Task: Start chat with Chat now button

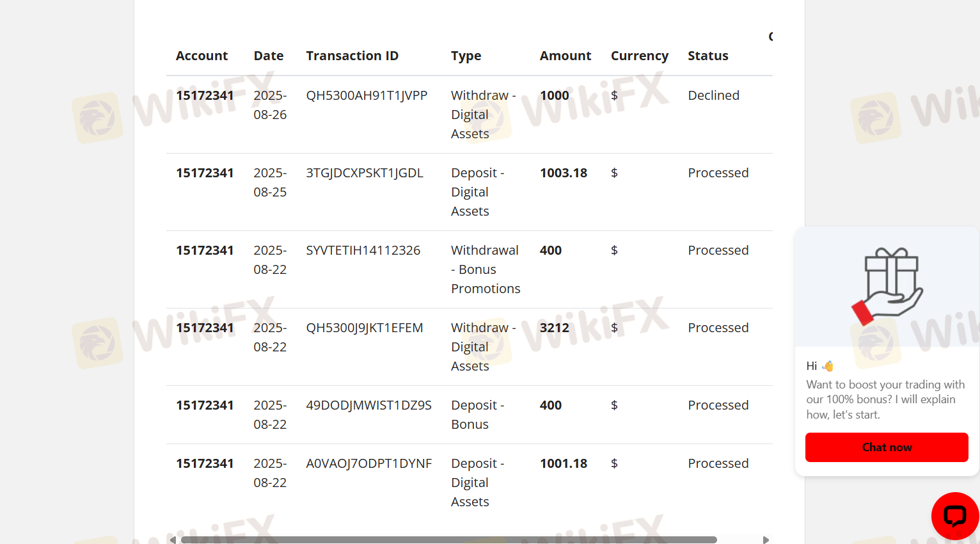Action: [887, 447]
